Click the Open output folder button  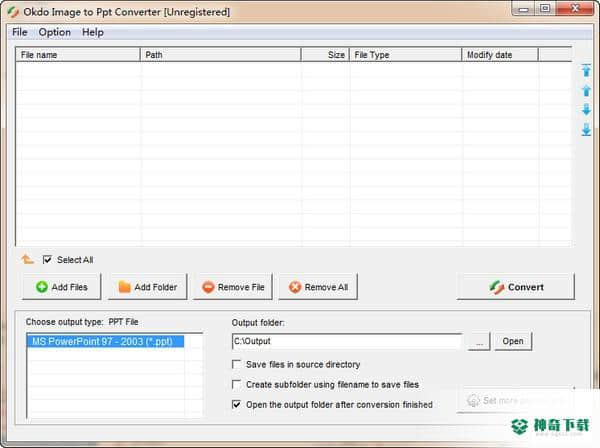pos(513,341)
